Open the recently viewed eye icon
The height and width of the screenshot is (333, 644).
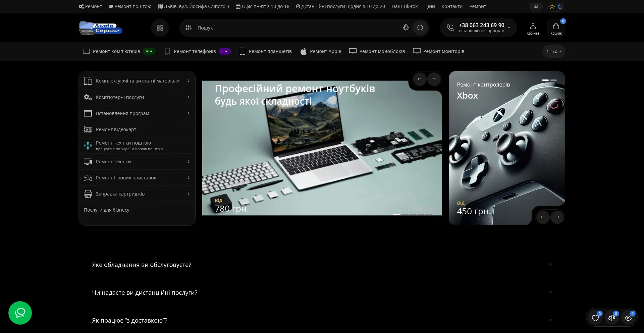click(628, 318)
